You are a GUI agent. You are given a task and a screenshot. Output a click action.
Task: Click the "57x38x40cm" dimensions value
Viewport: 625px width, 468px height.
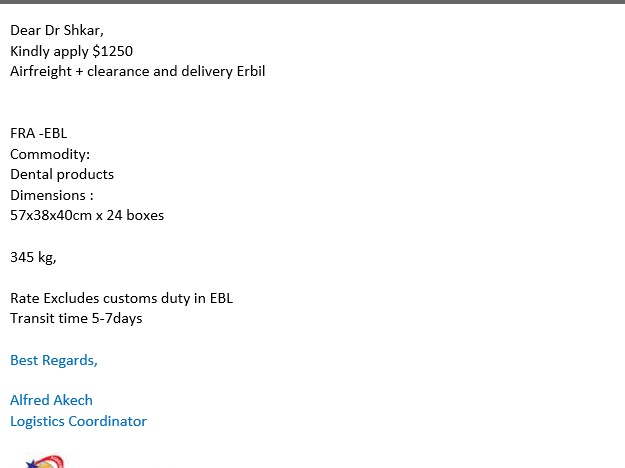(x=50, y=215)
